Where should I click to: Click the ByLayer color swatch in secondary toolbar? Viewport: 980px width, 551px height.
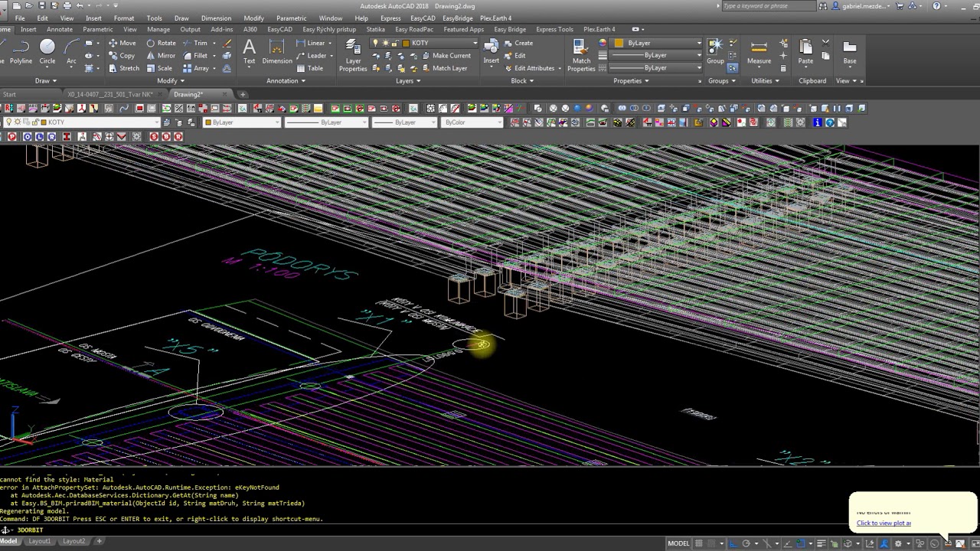[207, 122]
